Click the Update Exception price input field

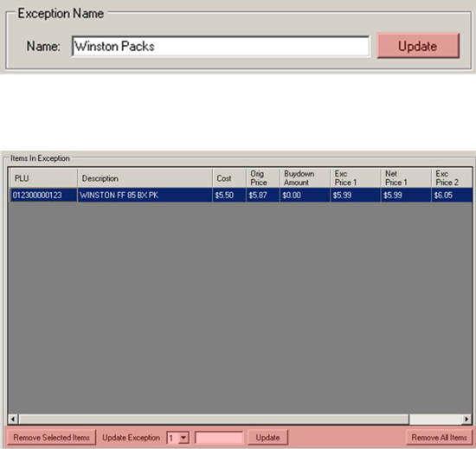coord(219,438)
